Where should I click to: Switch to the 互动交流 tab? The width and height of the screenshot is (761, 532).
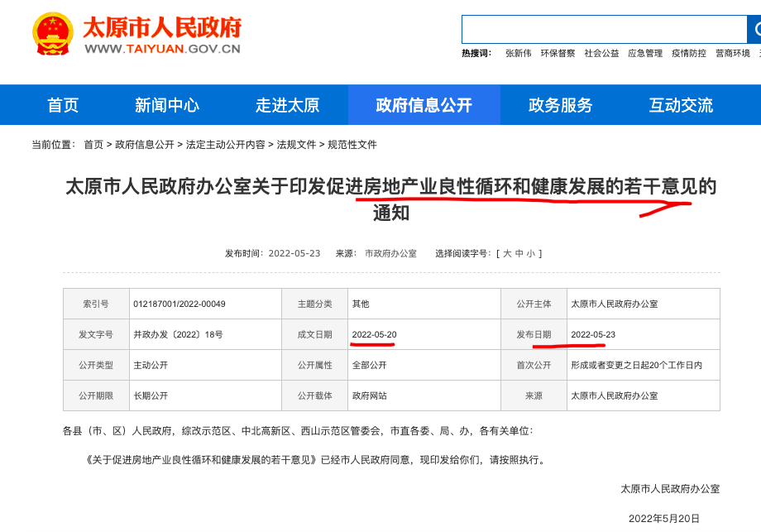(681, 105)
